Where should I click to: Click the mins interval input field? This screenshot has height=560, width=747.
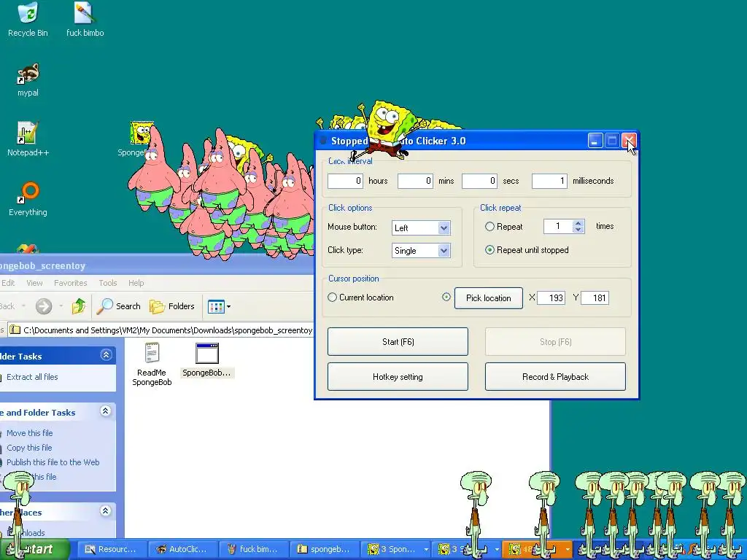pyautogui.click(x=415, y=181)
